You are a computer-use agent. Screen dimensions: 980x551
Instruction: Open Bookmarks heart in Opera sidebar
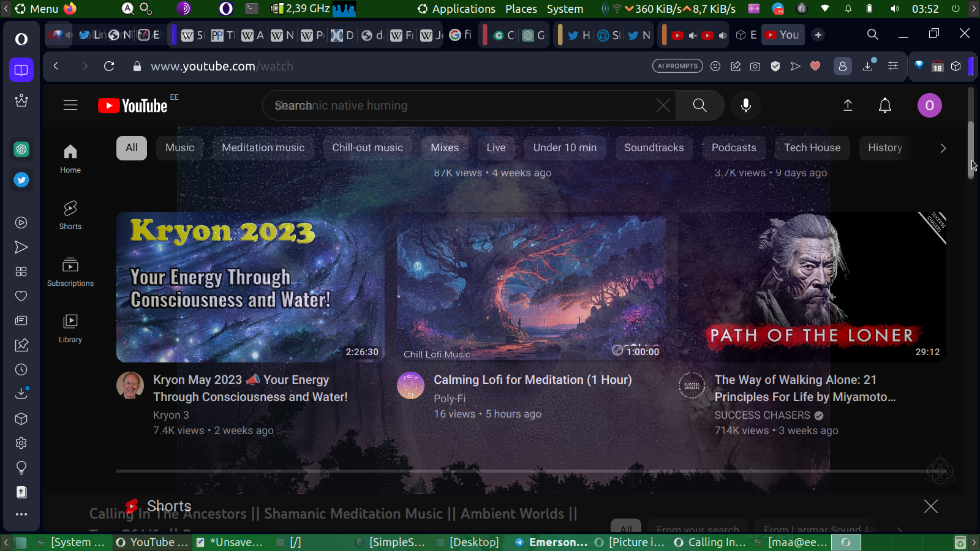pyautogui.click(x=21, y=296)
